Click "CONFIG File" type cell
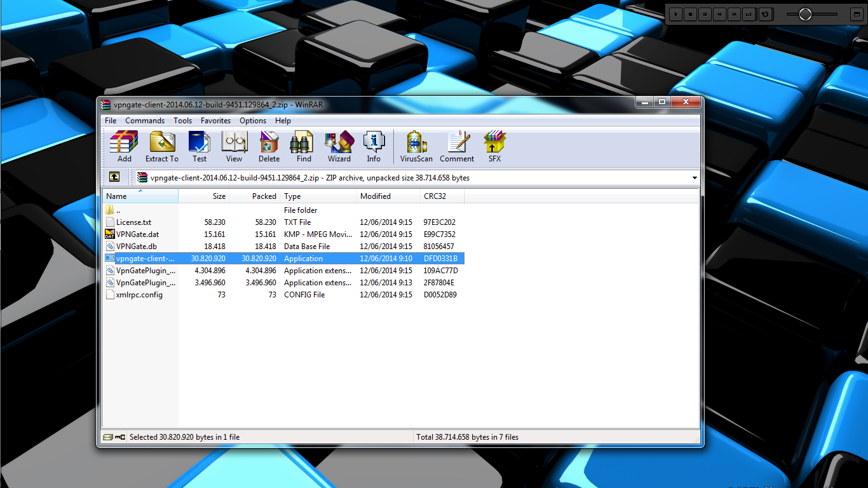Screen dimensions: 868x488 [304, 295]
